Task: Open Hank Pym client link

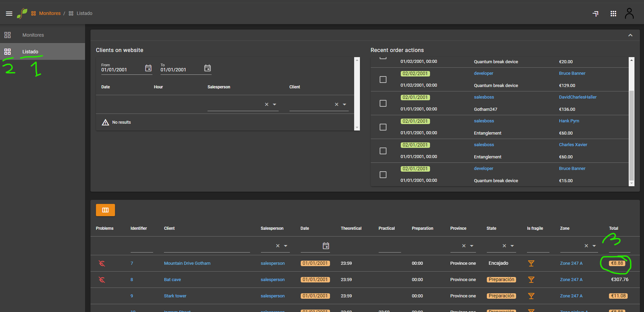Action: (x=569, y=121)
